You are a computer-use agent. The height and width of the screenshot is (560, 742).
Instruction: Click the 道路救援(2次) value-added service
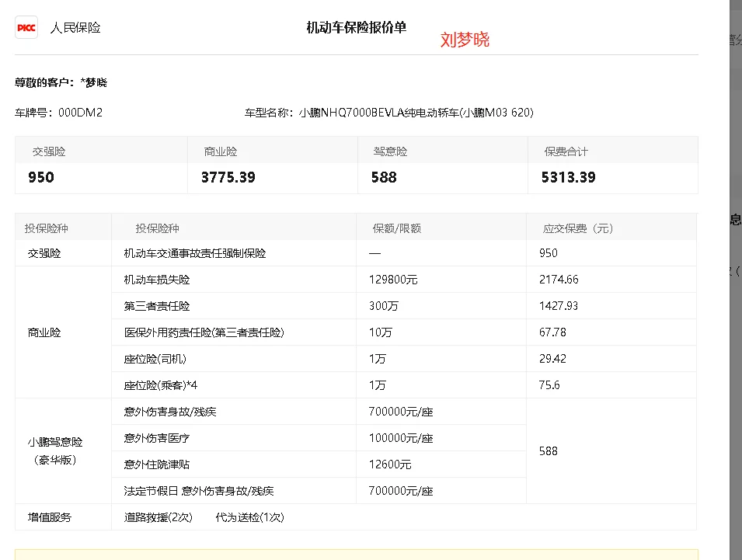pyautogui.click(x=158, y=517)
